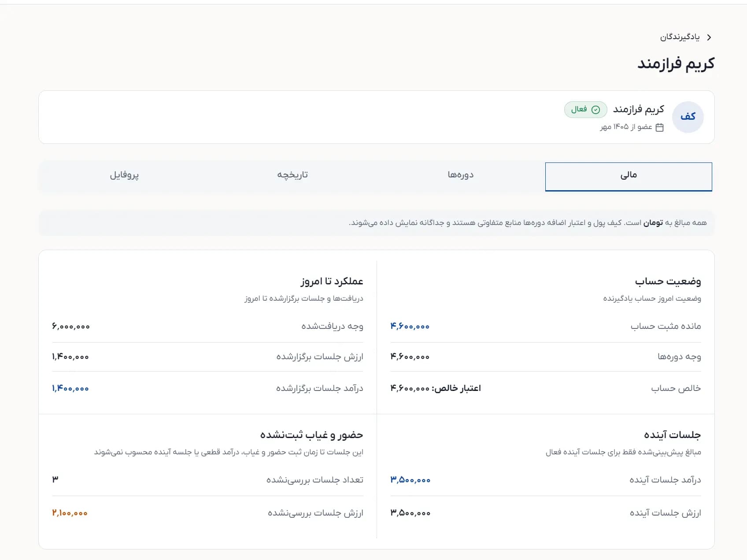The height and width of the screenshot is (560, 747).
Task: Click the درآمد جلسات برگزارشده blue amount
Action: [70, 388]
